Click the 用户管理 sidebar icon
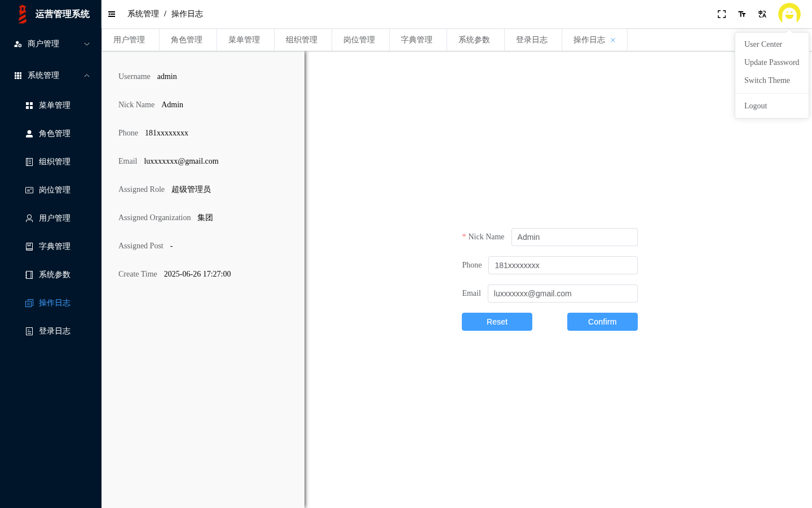 coord(29,218)
